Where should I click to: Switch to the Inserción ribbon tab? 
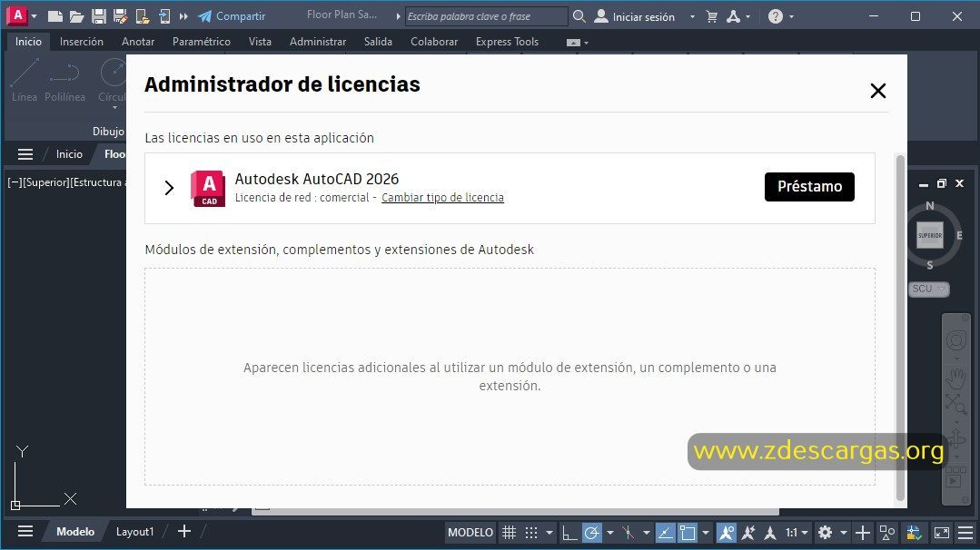(81, 41)
